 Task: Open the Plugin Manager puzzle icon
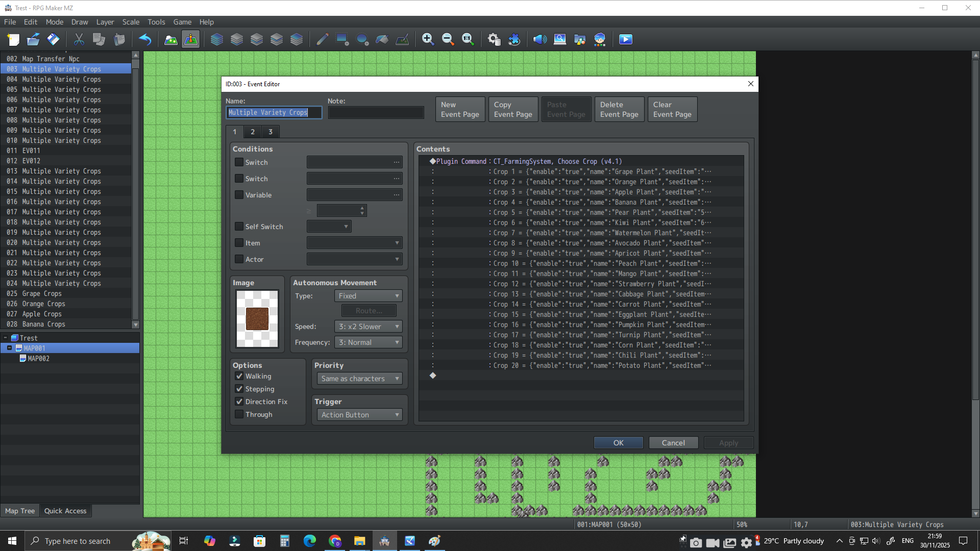(514, 39)
